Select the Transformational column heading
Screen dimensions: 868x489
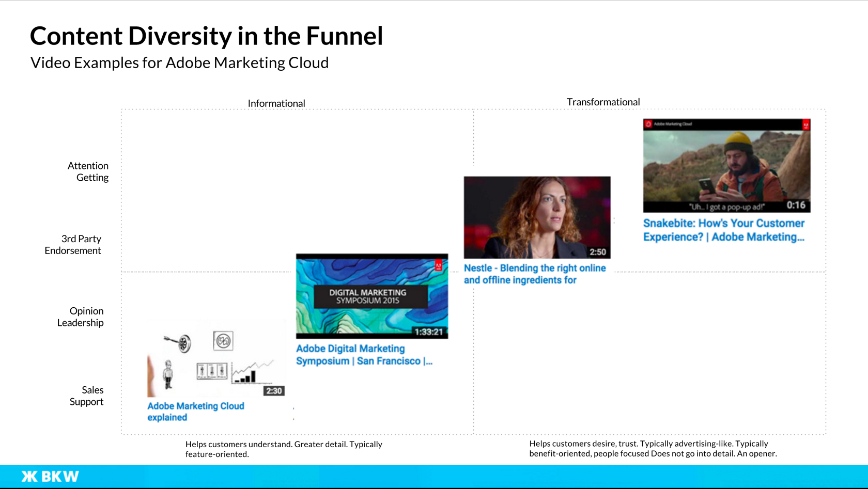click(603, 102)
